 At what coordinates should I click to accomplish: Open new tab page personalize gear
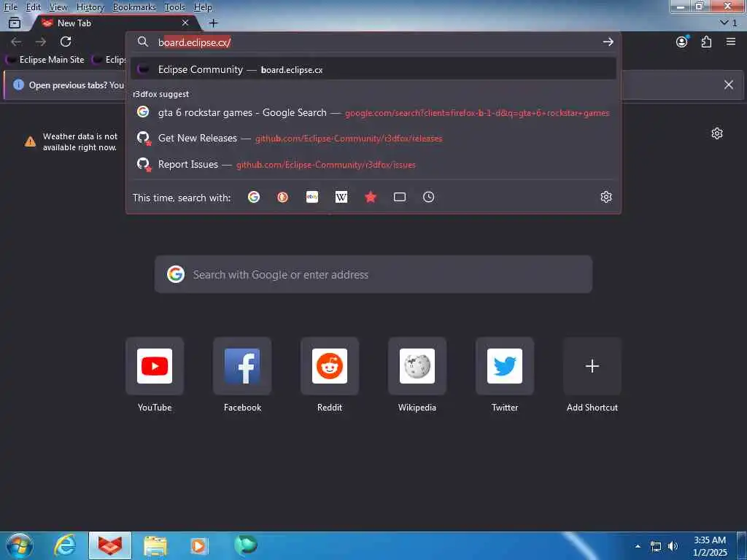tap(717, 133)
